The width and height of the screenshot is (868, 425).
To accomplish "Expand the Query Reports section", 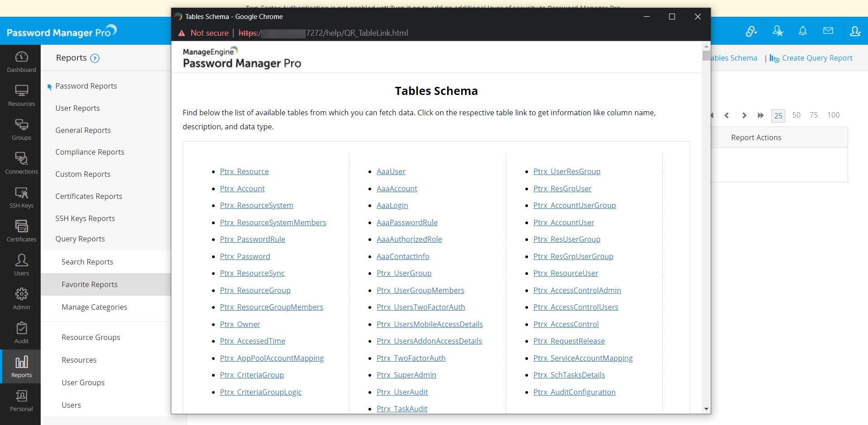I will 80,239.
